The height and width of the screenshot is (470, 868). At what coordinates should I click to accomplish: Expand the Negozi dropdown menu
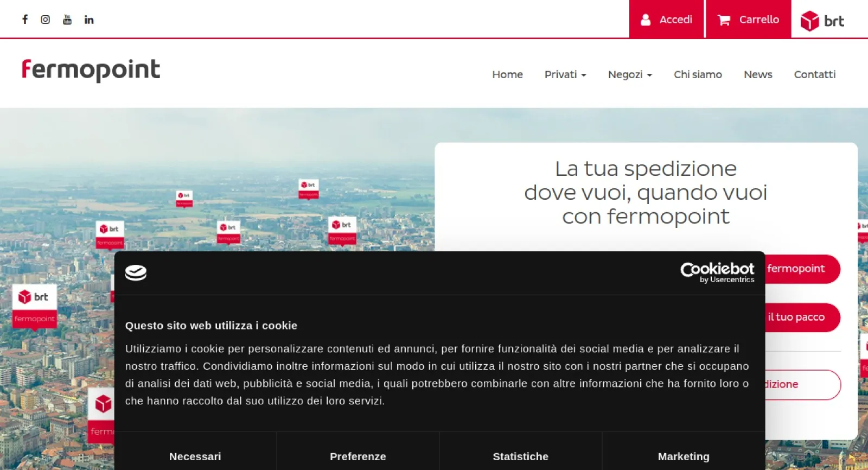630,74
